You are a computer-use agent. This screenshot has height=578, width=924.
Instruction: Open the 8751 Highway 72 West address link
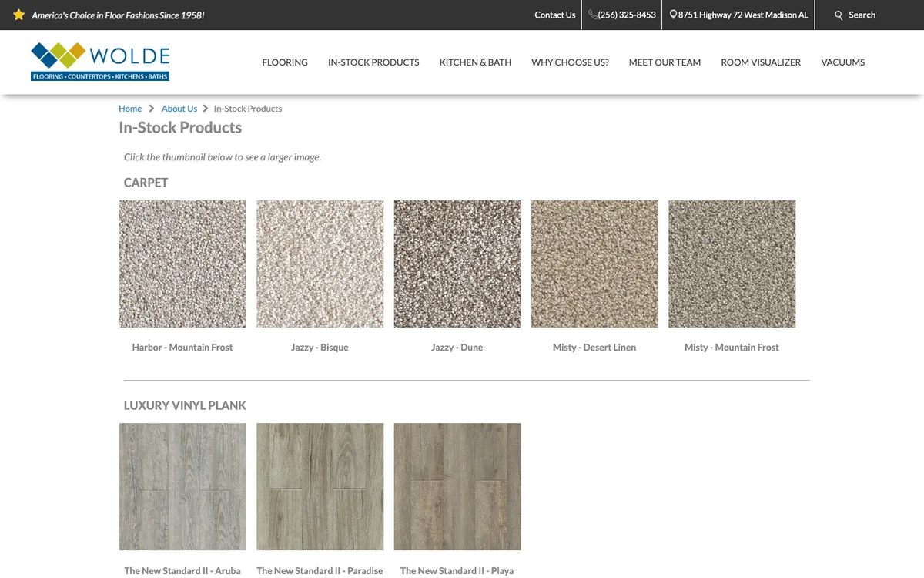[x=743, y=15]
